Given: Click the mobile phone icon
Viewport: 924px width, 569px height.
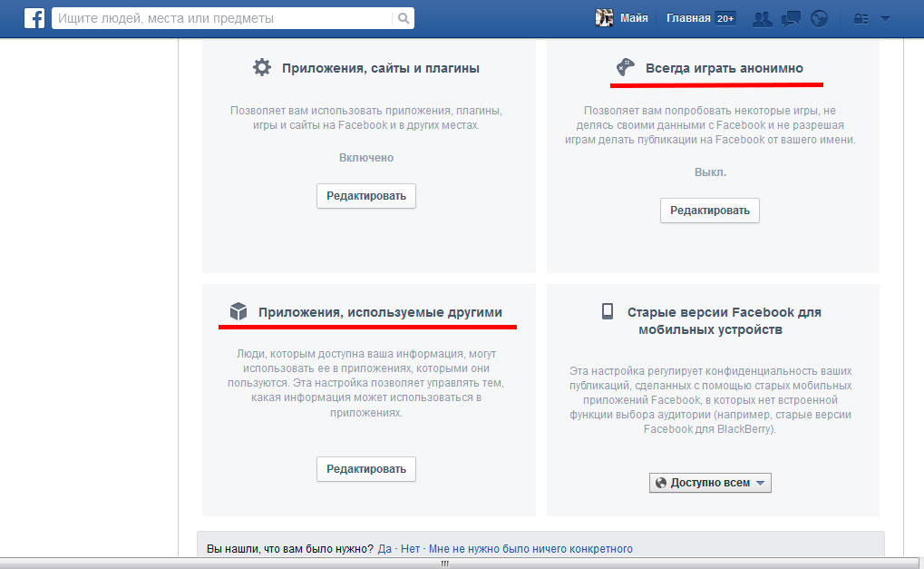Looking at the screenshot, I should point(608,311).
